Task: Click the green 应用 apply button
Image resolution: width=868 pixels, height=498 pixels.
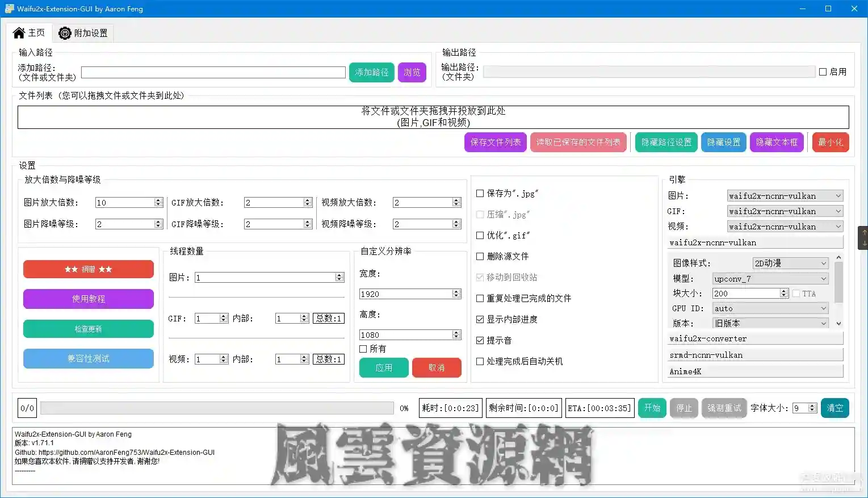Action: pos(384,368)
